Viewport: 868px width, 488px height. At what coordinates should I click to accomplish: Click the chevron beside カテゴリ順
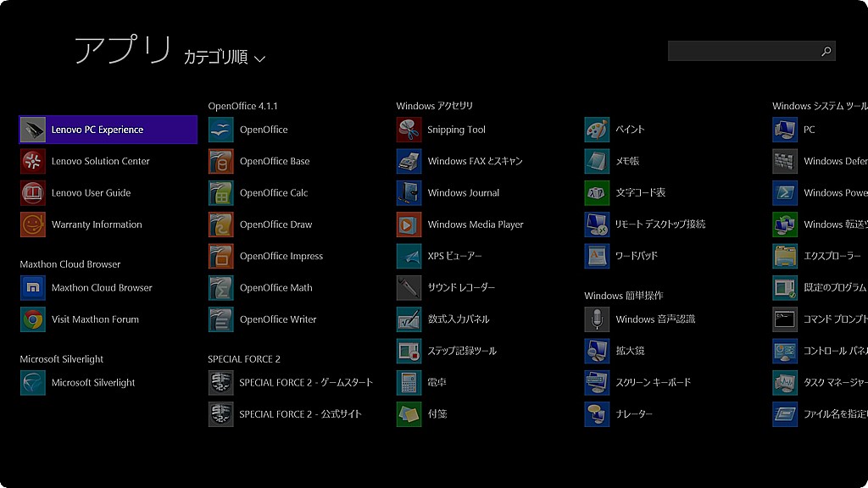pyautogui.click(x=260, y=58)
